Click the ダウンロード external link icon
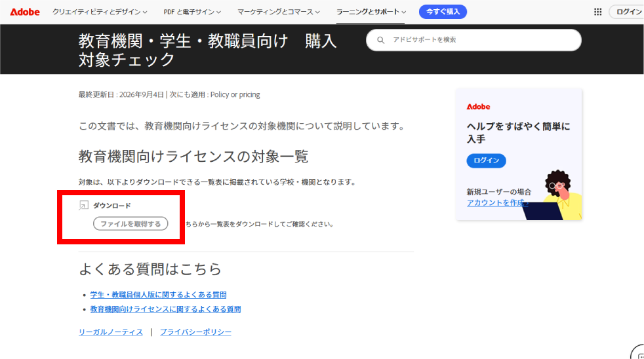 [x=83, y=205]
